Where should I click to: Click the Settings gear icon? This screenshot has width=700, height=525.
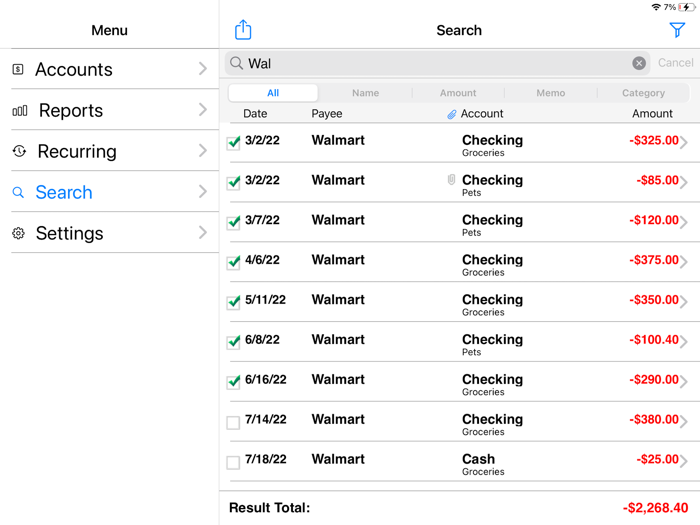pyautogui.click(x=18, y=233)
